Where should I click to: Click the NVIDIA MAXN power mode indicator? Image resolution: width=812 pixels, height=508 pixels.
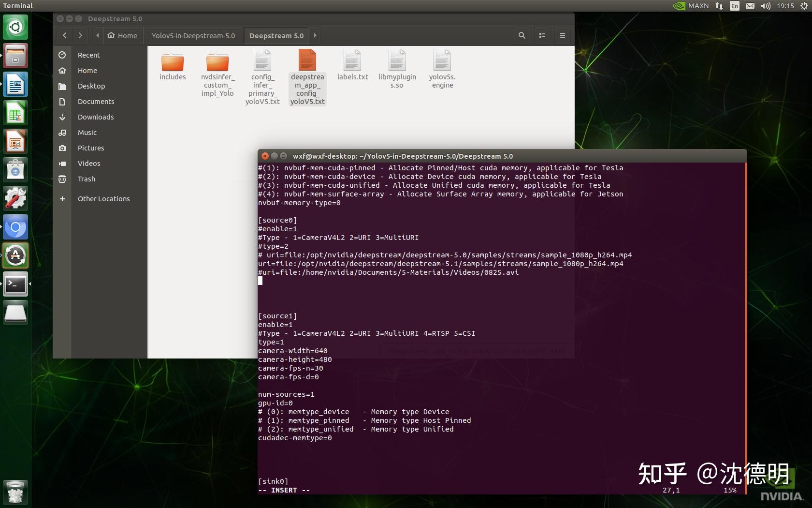[x=691, y=6]
